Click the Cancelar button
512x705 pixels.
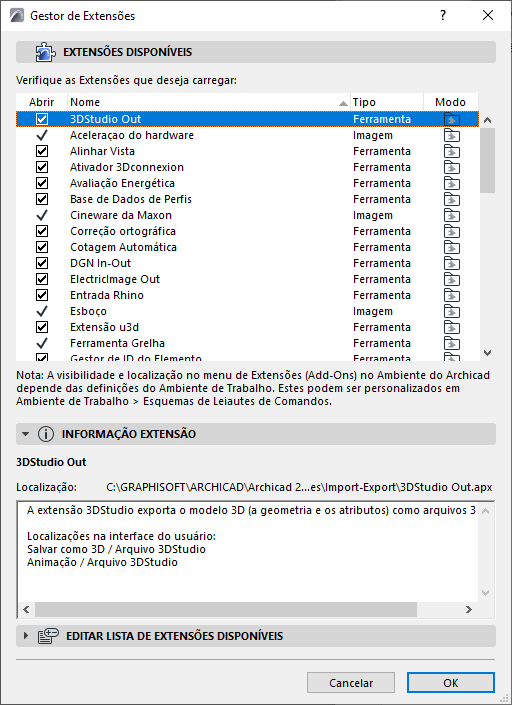tap(351, 683)
